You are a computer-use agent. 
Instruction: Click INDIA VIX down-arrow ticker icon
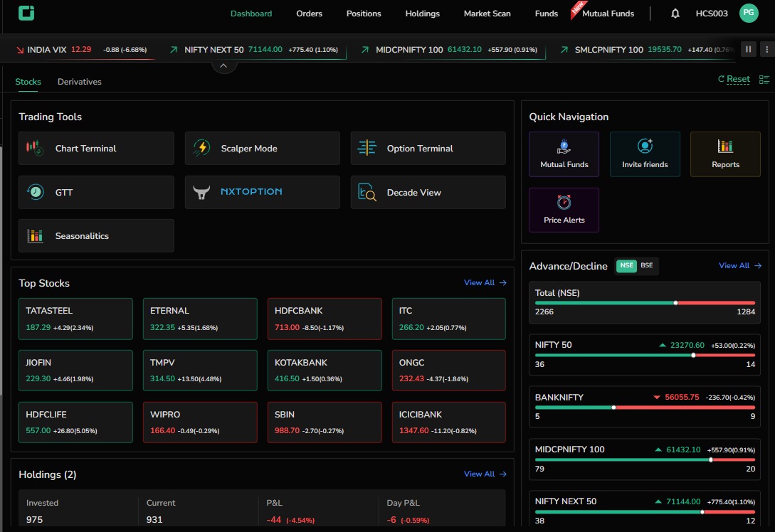click(20, 50)
